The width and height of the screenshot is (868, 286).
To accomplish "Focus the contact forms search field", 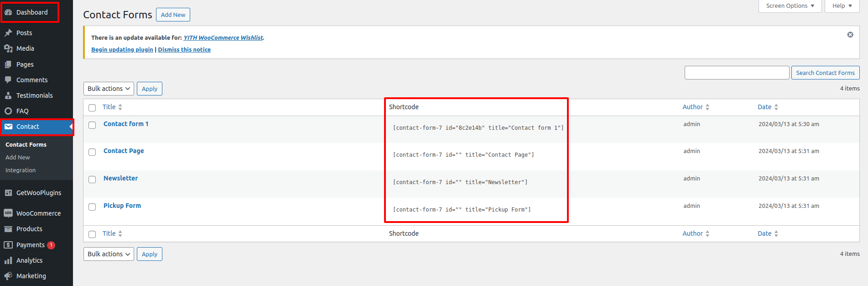I will click(x=737, y=73).
